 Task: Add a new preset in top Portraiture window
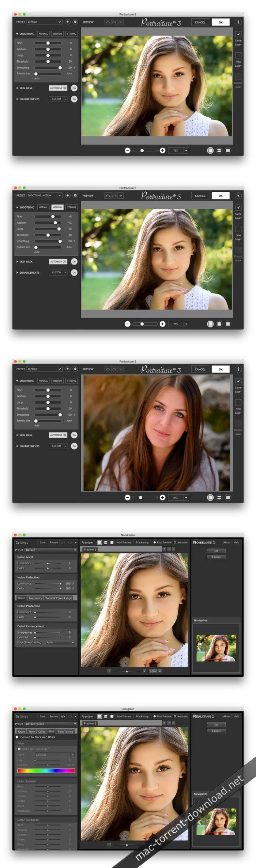[x=68, y=22]
